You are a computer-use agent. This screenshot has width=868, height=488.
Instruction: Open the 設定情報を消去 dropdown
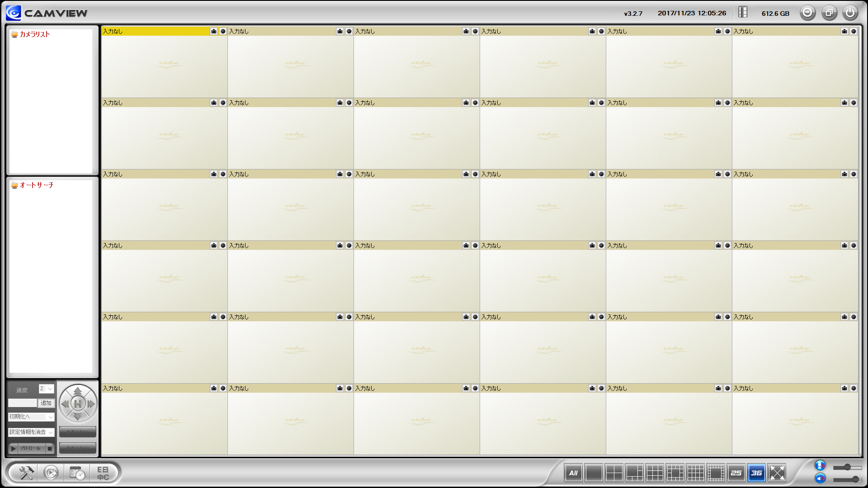(31, 432)
